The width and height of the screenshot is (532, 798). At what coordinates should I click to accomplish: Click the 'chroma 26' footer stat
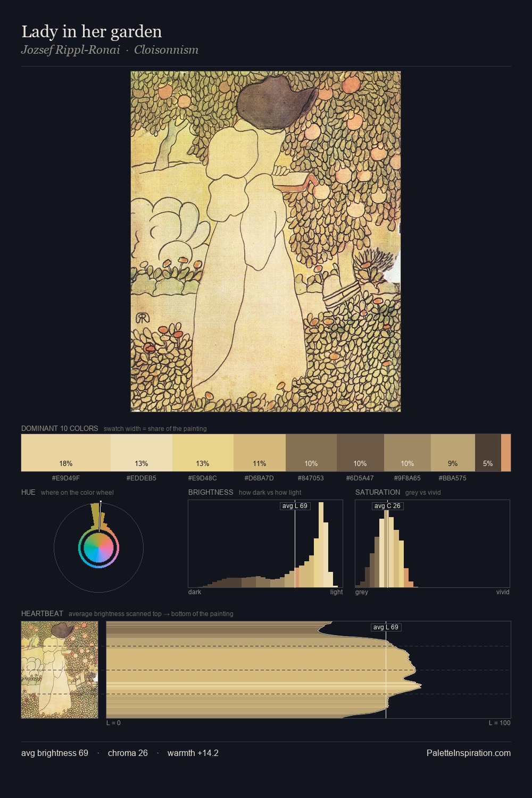(x=128, y=753)
